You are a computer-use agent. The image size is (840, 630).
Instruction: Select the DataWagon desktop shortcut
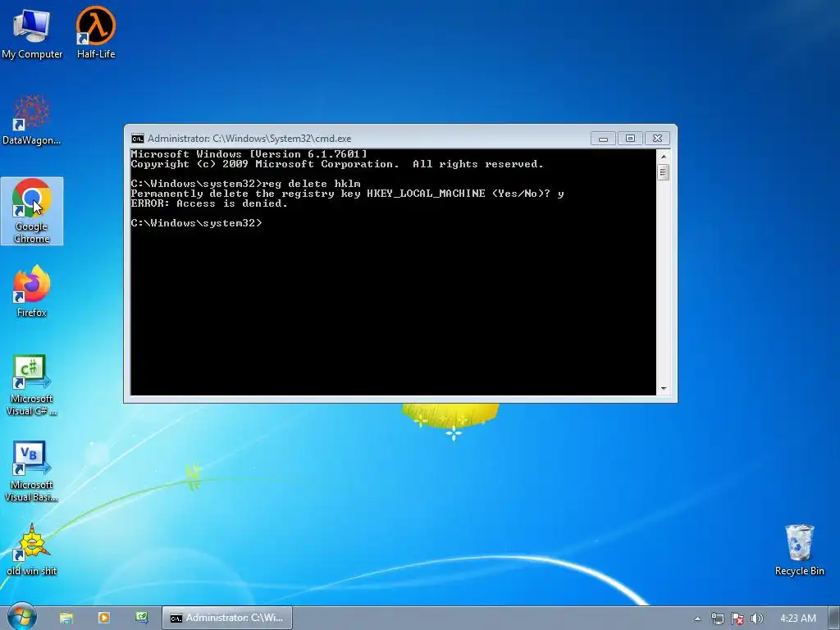(x=32, y=120)
